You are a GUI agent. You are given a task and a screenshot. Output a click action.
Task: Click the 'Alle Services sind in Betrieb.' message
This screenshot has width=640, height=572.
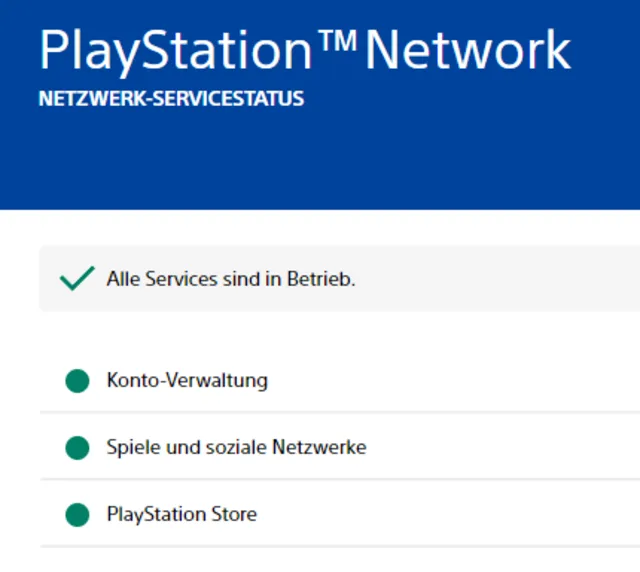click(231, 279)
